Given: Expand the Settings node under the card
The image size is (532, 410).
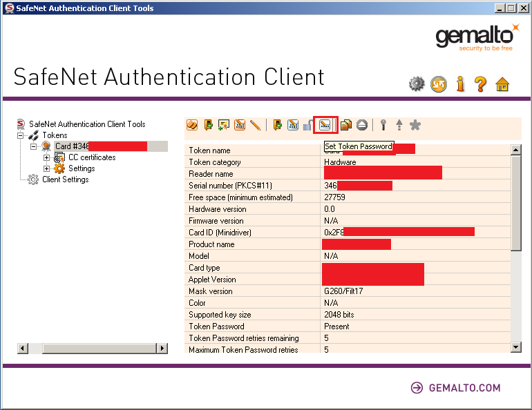Looking at the screenshot, I should (x=47, y=168).
